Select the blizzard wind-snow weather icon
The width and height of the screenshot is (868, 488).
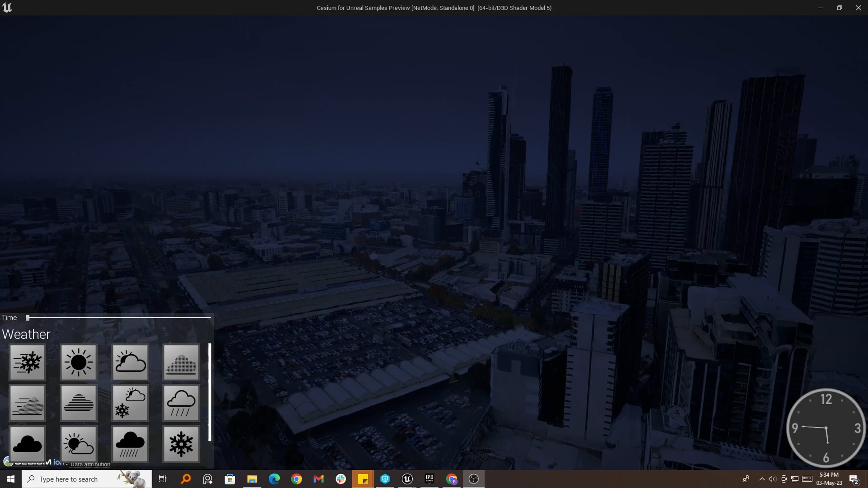(27, 362)
